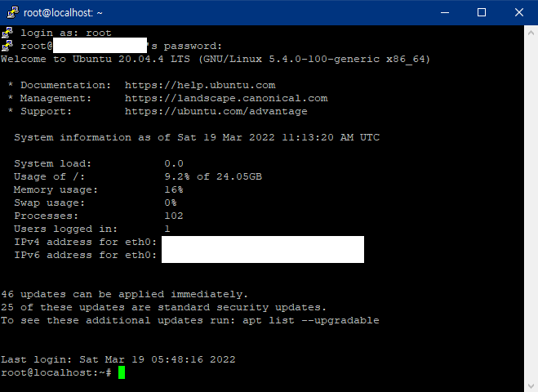Click the https://ubuntu.com/advantage URL text
This screenshot has height=392, width=538.
216,111
